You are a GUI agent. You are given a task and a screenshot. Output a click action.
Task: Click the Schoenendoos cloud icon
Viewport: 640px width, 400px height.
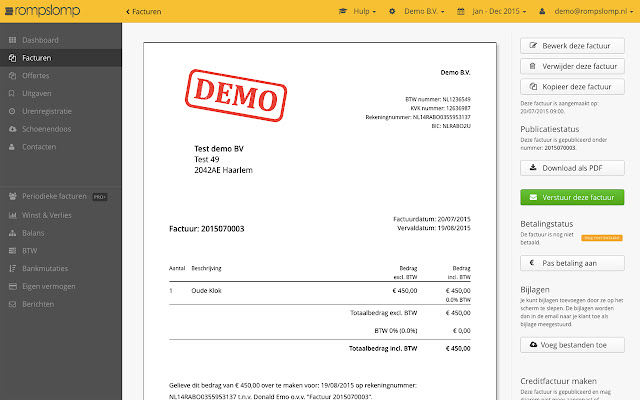tap(13, 129)
